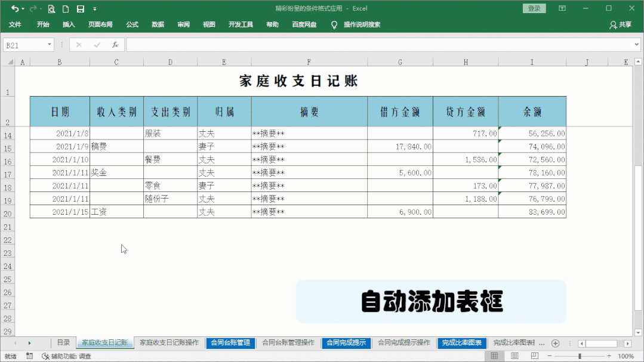
Task: Switch to the 数据 ribbon tab
Action: point(158,24)
